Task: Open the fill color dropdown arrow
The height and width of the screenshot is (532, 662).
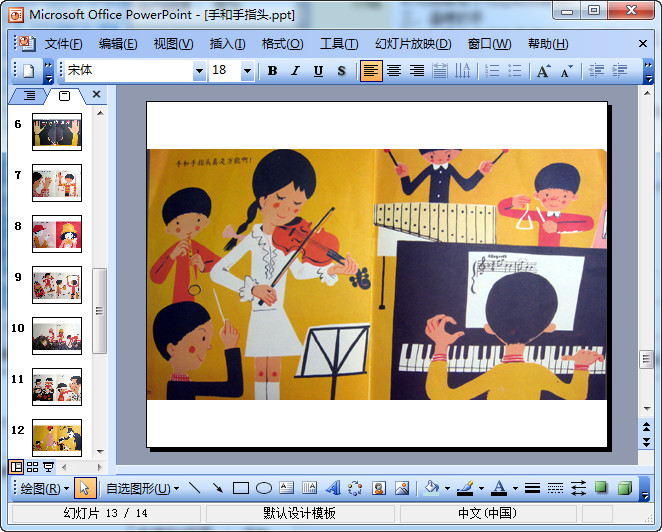Action: point(447,489)
